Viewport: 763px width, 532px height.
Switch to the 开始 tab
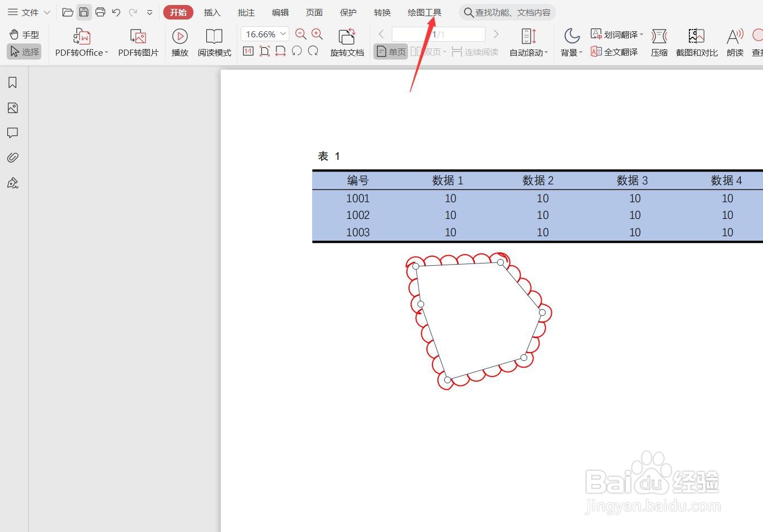(x=178, y=12)
